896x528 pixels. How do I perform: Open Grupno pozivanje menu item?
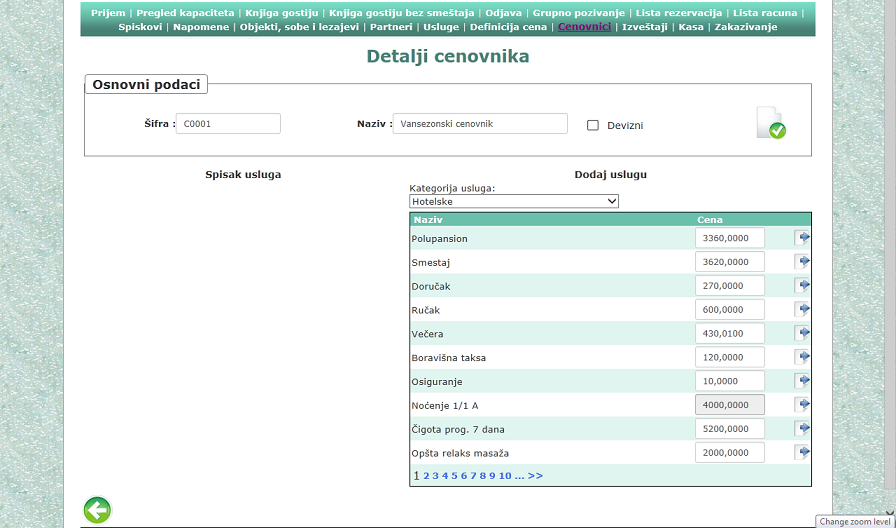(x=579, y=13)
